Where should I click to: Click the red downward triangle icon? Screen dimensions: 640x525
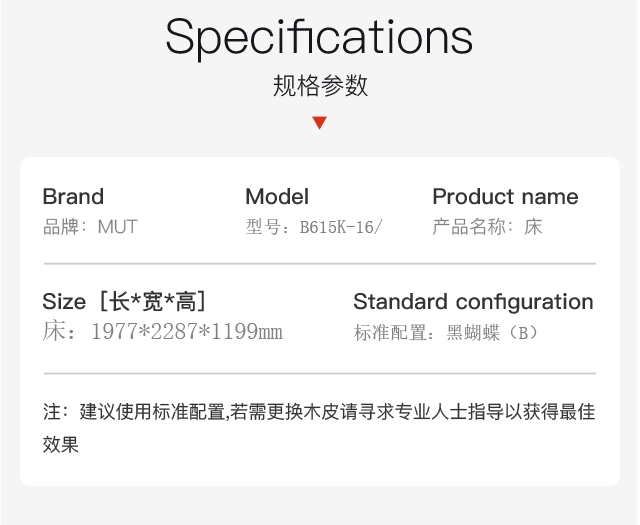coord(320,123)
